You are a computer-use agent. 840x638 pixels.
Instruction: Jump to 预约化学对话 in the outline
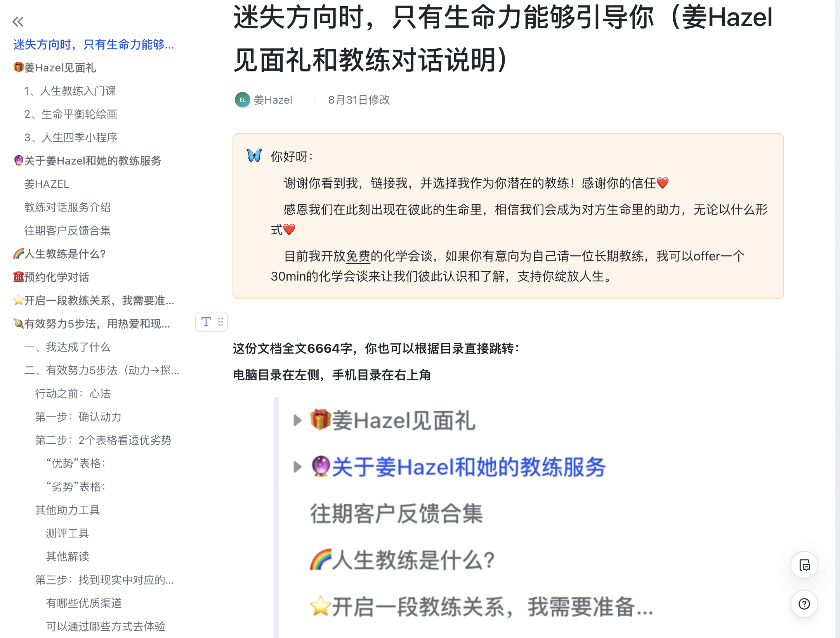click(51, 277)
